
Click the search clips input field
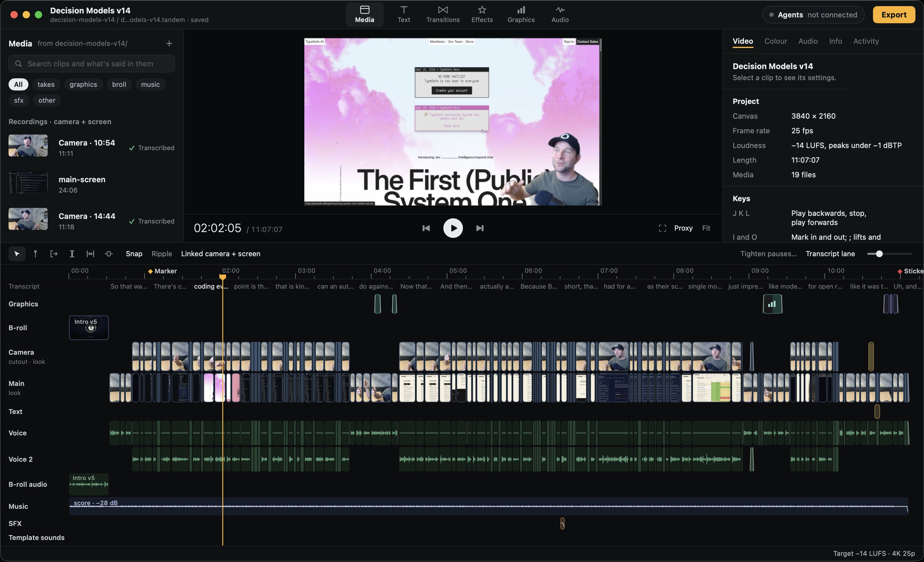click(x=91, y=64)
